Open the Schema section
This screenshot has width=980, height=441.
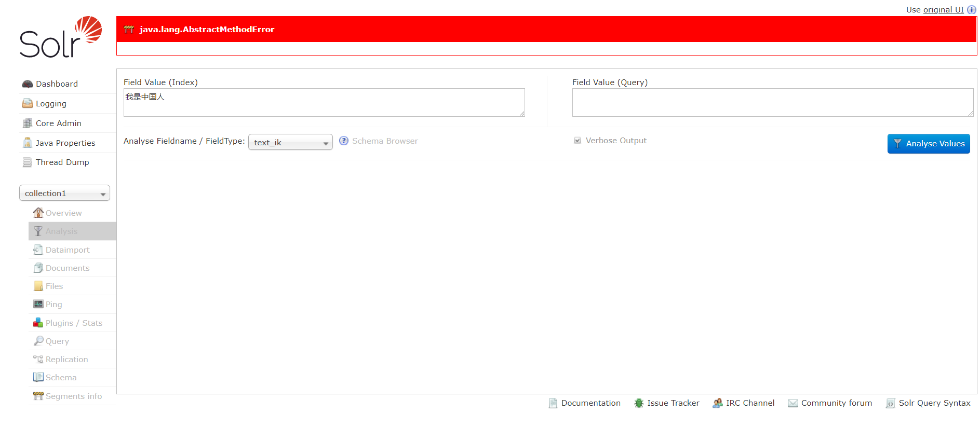61,378
